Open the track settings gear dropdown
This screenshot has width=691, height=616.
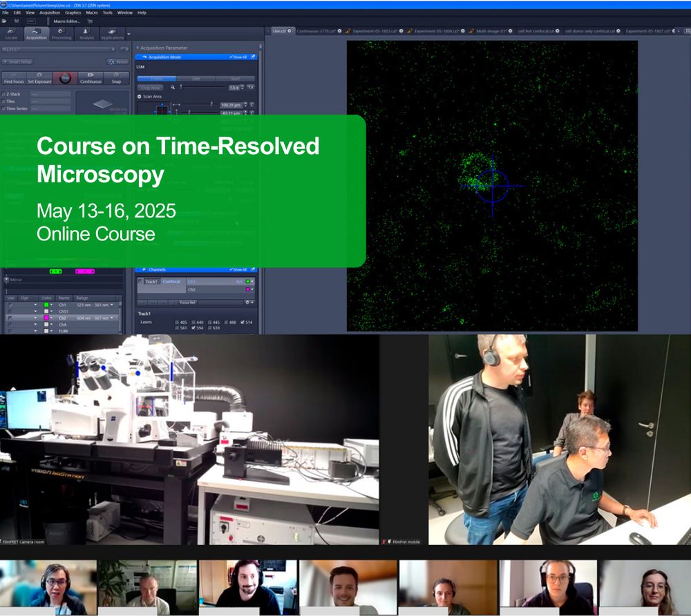(x=249, y=302)
